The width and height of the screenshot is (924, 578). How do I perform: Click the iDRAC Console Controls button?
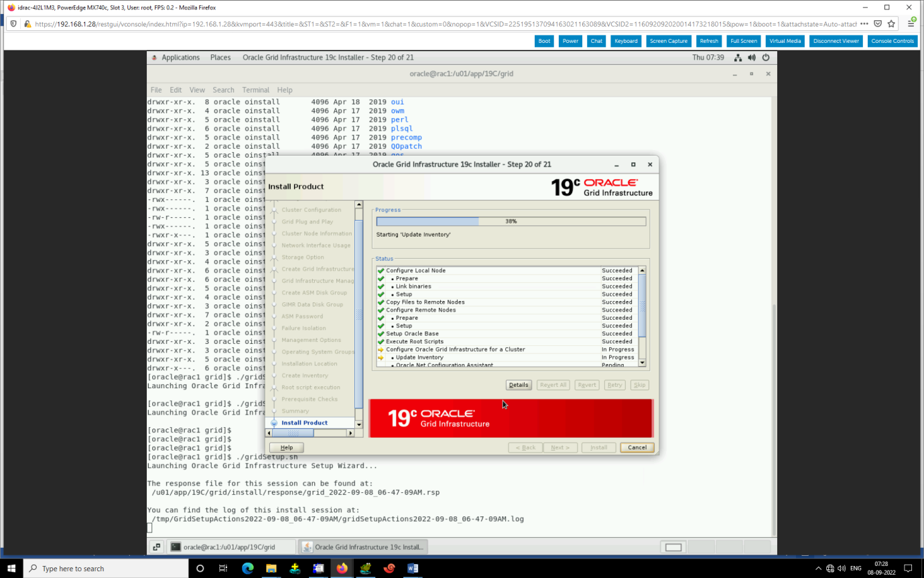pyautogui.click(x=893, y=41)
